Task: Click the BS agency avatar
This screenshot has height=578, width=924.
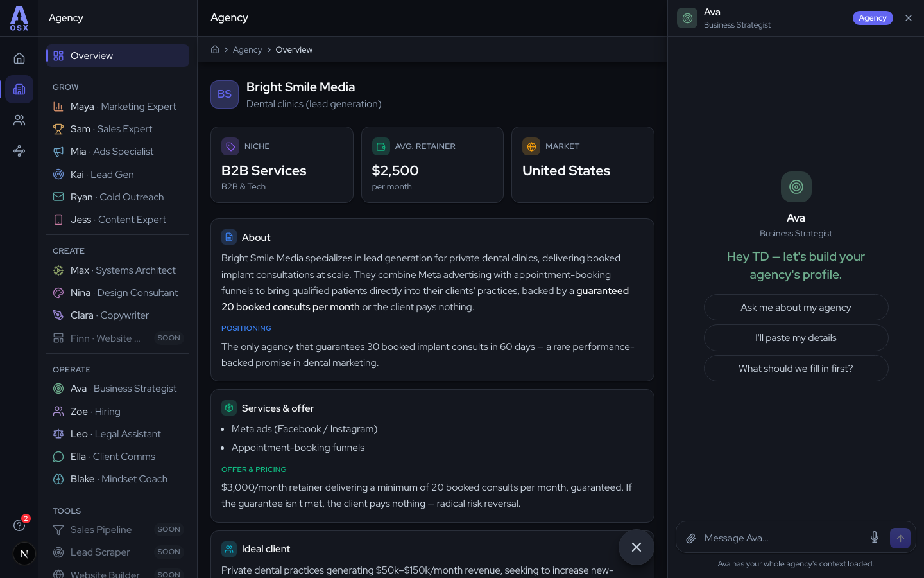Action: (225, 94)
